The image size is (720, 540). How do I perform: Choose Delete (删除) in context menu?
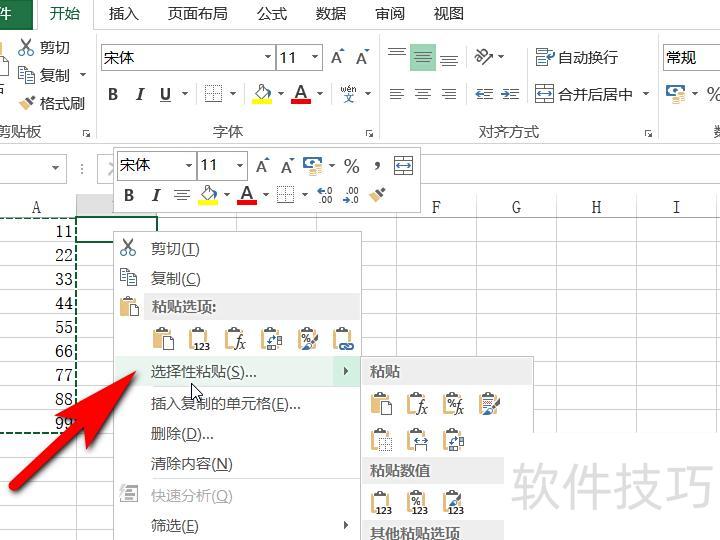pyautogui.click(x=237, y=433)
